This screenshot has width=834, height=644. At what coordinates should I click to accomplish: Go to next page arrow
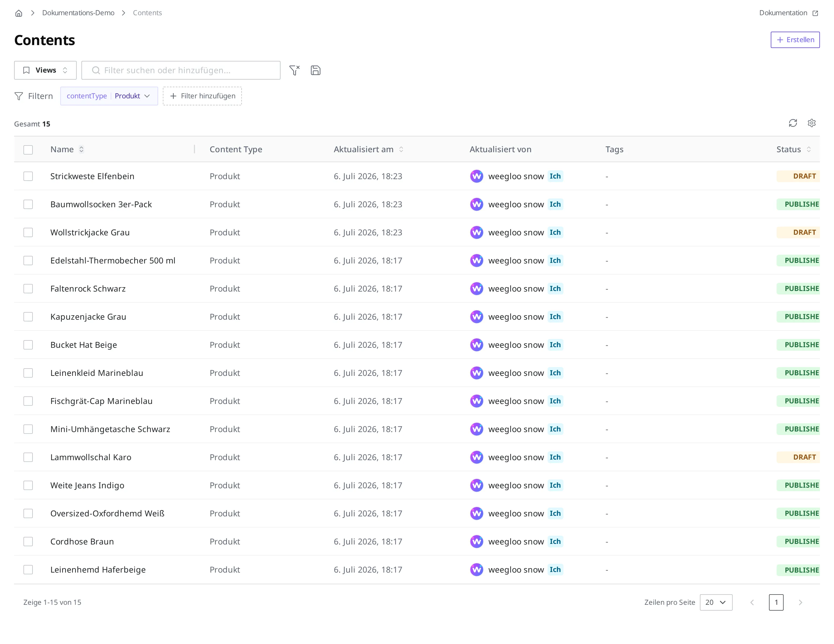pos(800,602)
